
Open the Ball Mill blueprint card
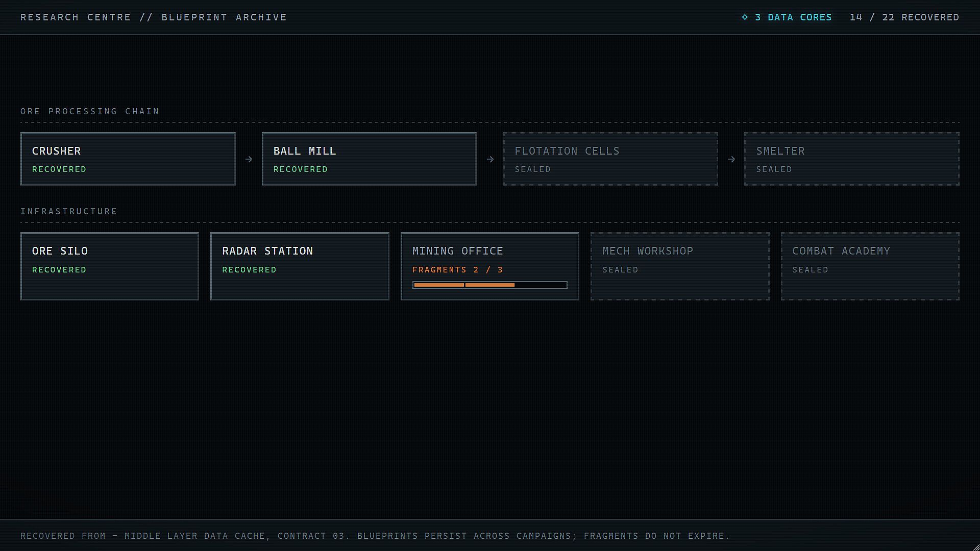pyautogui.click(x=369, y=159)
